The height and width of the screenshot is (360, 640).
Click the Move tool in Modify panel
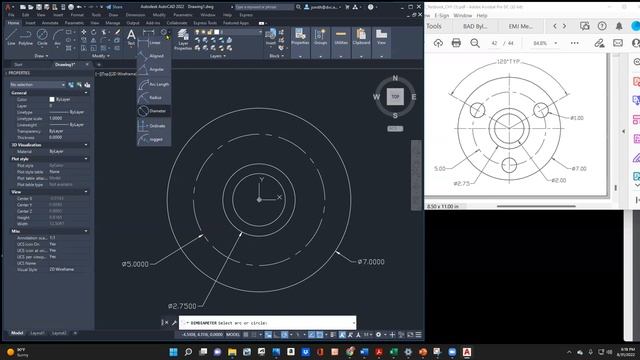(84, 32)
